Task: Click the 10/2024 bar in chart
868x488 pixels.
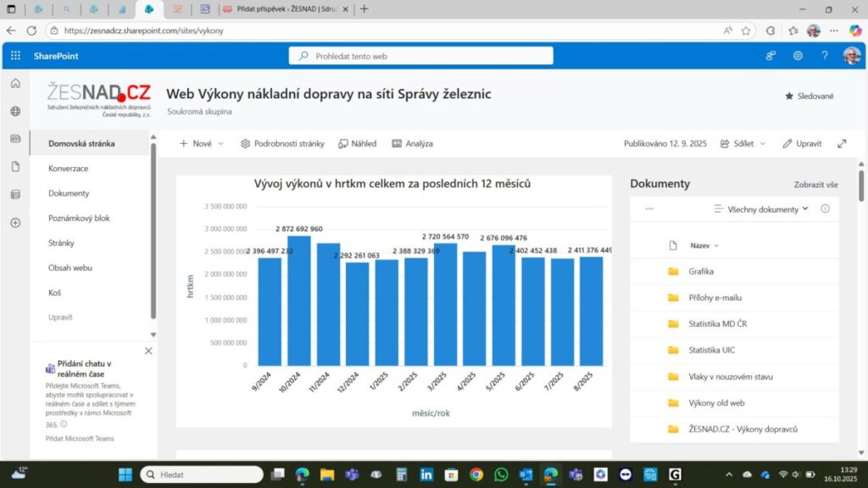Action: coord(299,301)
